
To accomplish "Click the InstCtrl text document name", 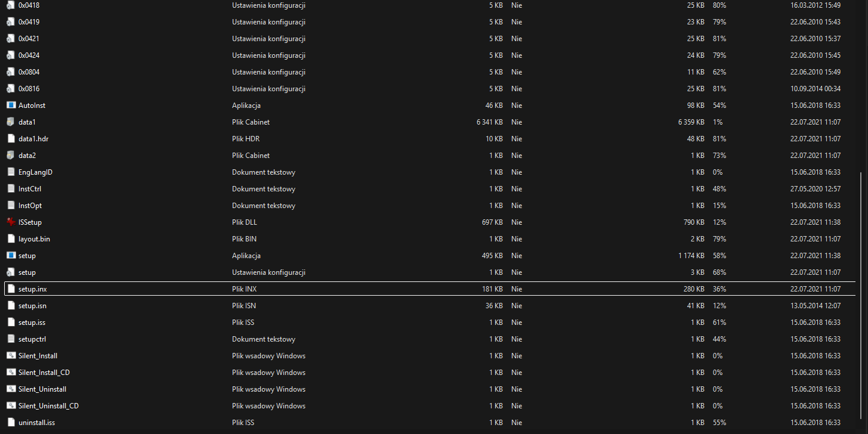I will point(30,188).
